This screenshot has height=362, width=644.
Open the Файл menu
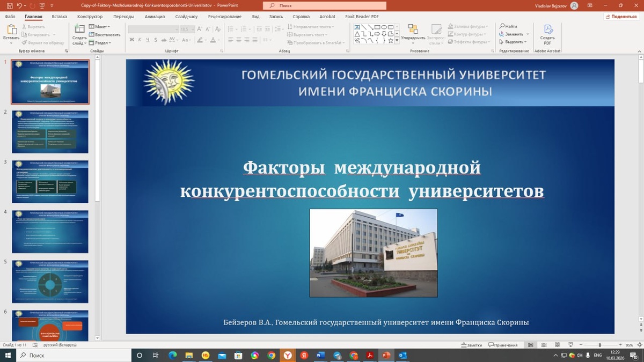pyautogui.click(x=10, y=17)
